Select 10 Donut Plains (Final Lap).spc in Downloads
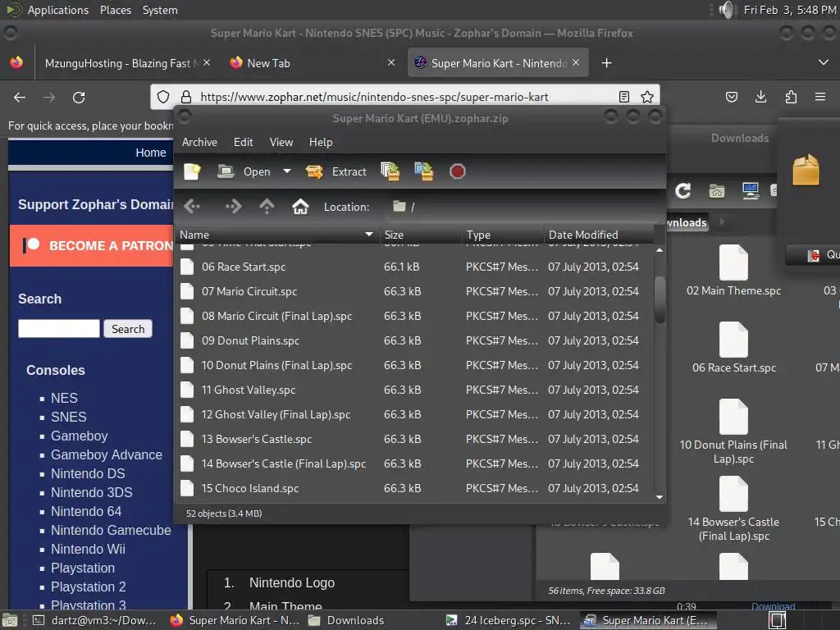Screen dimensions: 840x630 733,431
